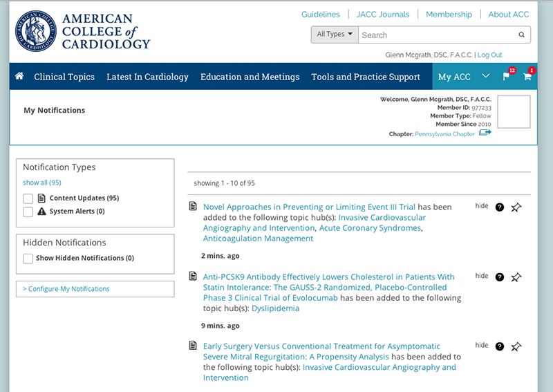Viewport: 553px width, 392px height.
Task: Click chapter link arrow icon
Action: (x=485, y=133)
